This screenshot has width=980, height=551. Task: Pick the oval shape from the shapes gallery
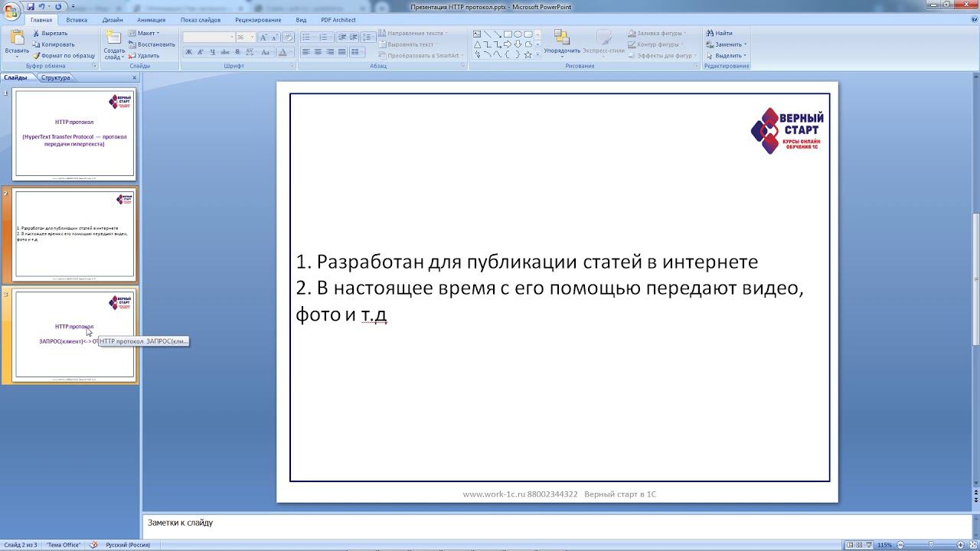pyautogui.click(x=518, y=34)
